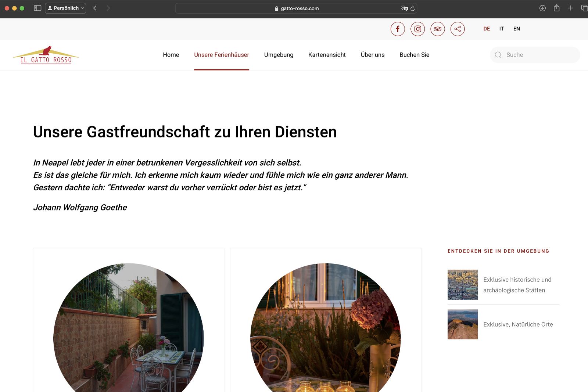Switch language to EN
Screen dimensions: 588x392
point(517,29)
